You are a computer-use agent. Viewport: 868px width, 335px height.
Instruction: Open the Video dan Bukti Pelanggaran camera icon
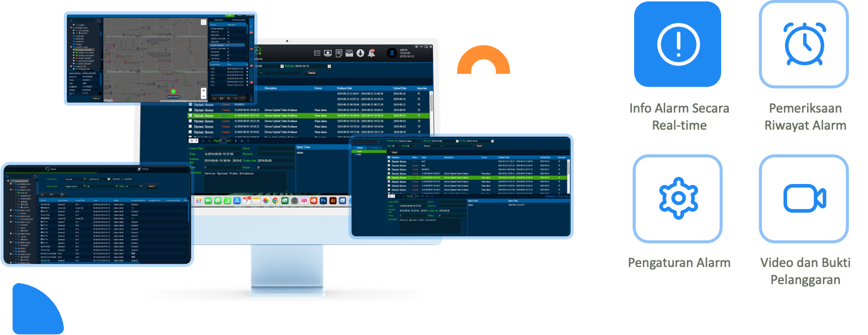804,199
